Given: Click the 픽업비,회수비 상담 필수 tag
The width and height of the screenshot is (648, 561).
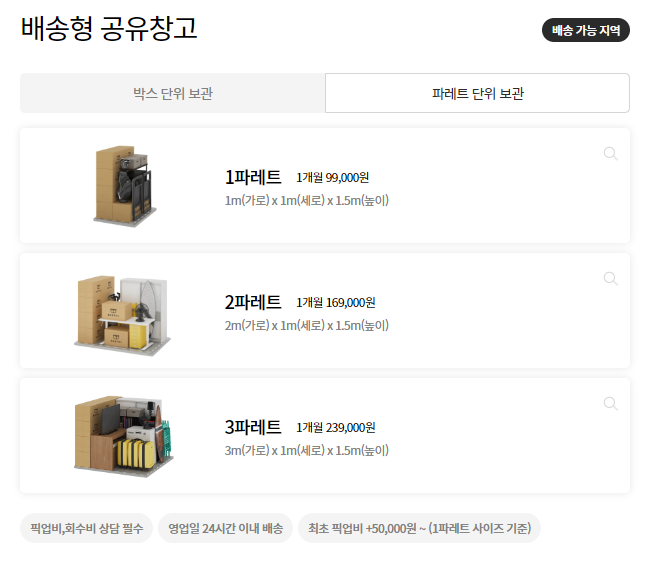Looking at the screenshot, I should pyautogui.click(x=86, y=528).
